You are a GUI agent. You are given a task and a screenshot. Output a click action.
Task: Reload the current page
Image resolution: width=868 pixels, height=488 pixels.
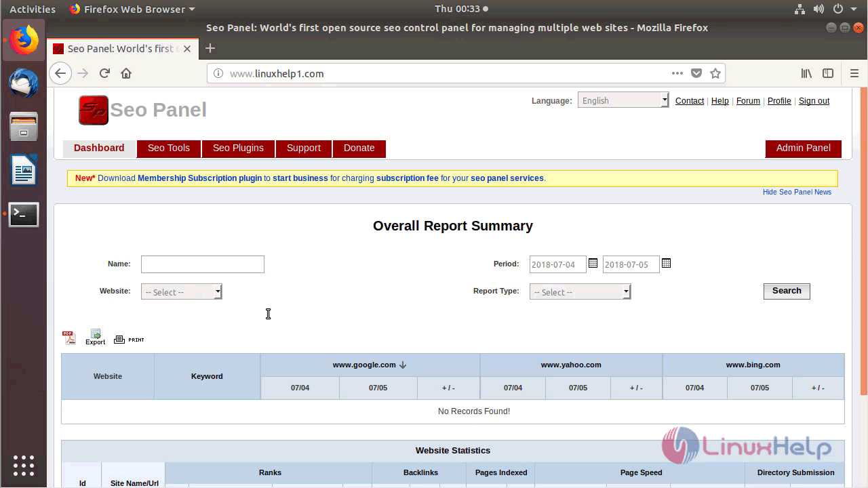[x=104, y=73]
